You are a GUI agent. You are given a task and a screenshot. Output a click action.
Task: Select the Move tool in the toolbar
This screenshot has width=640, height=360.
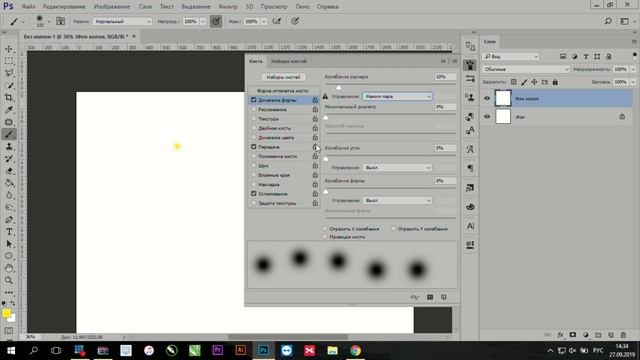coord(9,49)
